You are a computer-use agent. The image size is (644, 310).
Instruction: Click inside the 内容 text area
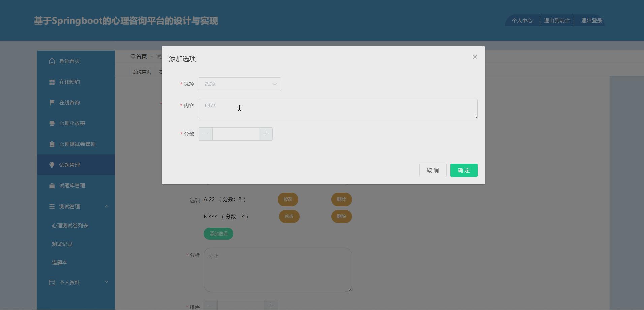coord(337,108)
